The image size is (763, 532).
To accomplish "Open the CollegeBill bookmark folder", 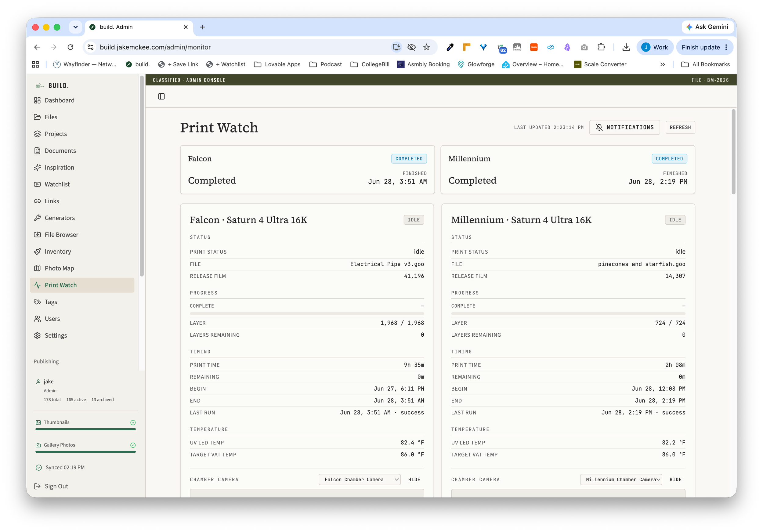I will pyautogui.click(x=370, y=64).
